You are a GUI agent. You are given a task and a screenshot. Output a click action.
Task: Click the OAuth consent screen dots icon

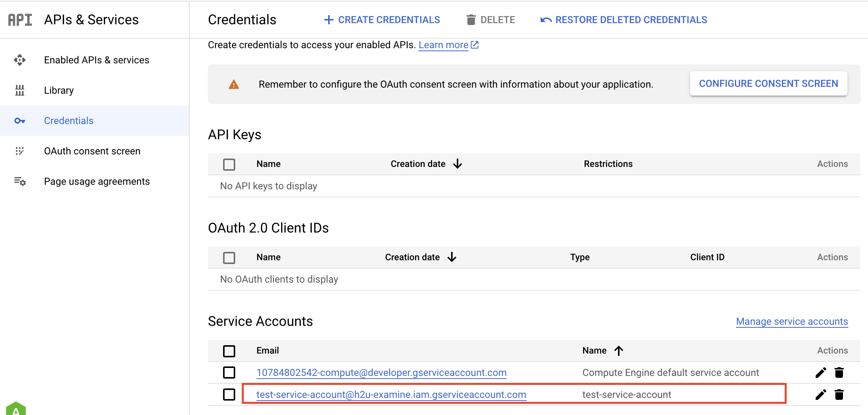[x=20, y=151]
